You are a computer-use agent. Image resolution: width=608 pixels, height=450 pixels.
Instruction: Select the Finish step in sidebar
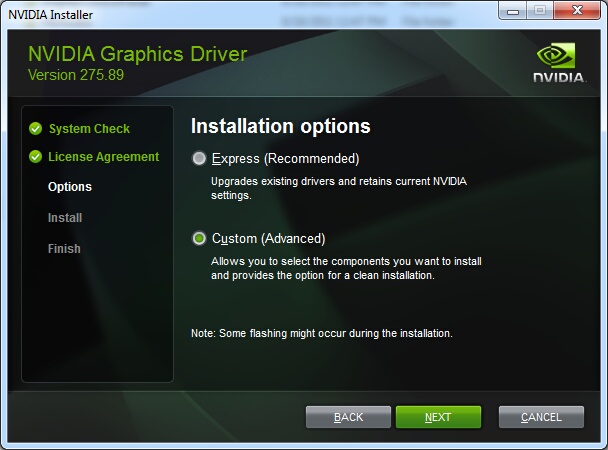64,248
